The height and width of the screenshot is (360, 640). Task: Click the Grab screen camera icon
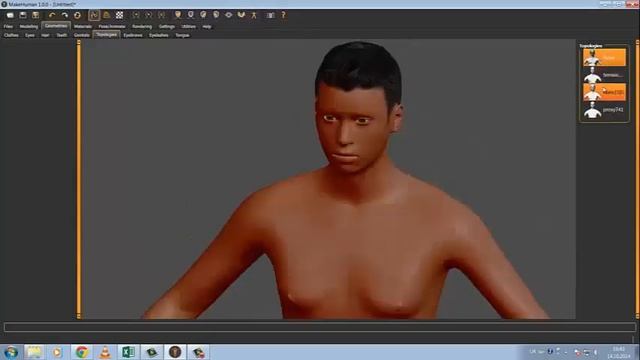tap(270, 15)
